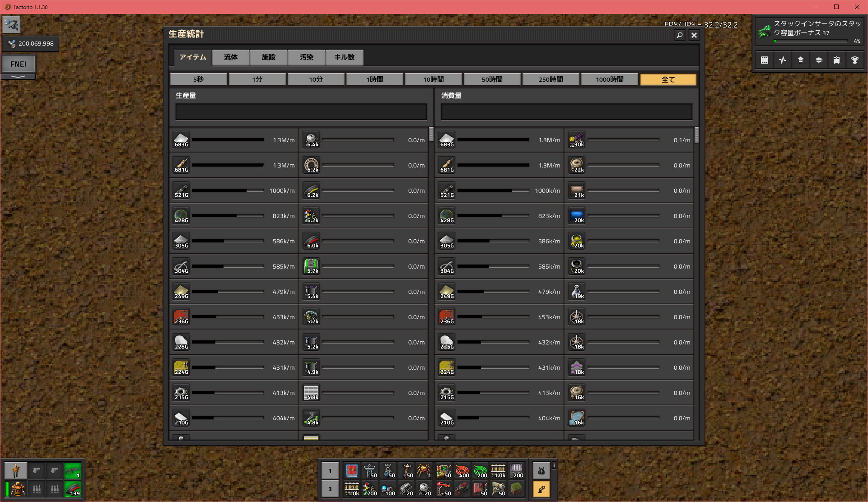This screenshot has width=868, height=502.
Task: Select the 全て time range
Action: (x=668, y=79)
